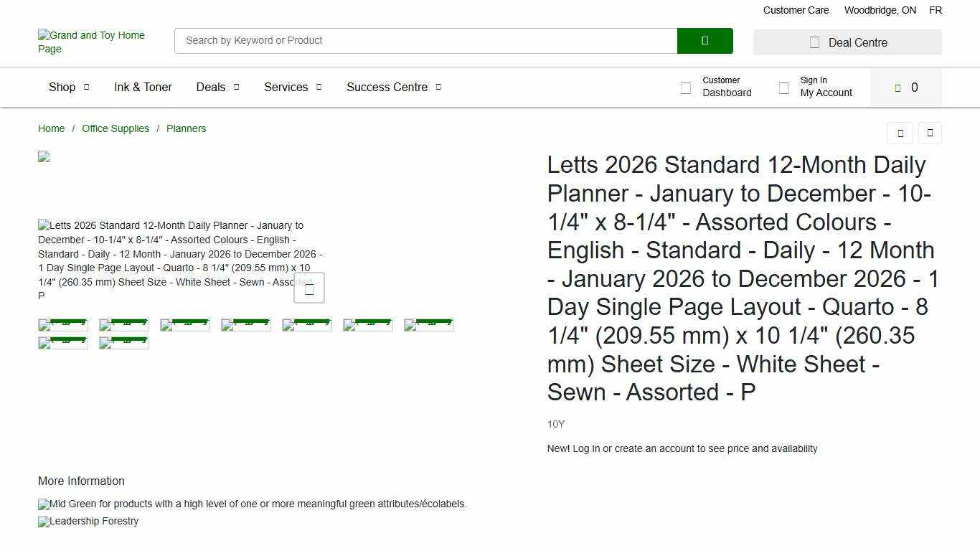The height and width of the screenshot is (551, 980).
Task: Click the Customer Care link
Action: click(796, 10)
